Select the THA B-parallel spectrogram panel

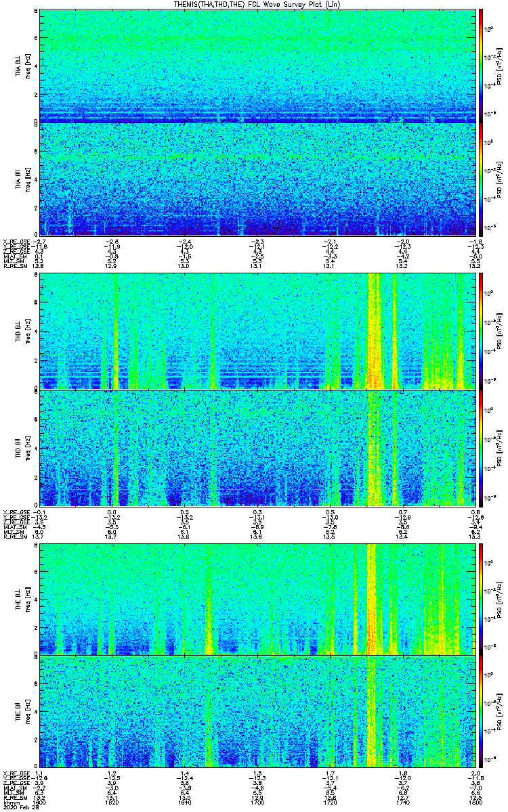coord(257,179)
